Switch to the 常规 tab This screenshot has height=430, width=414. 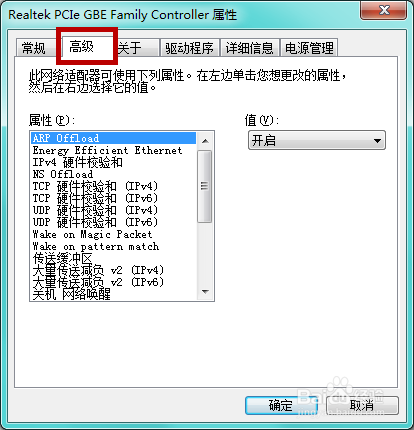[35, 48]
